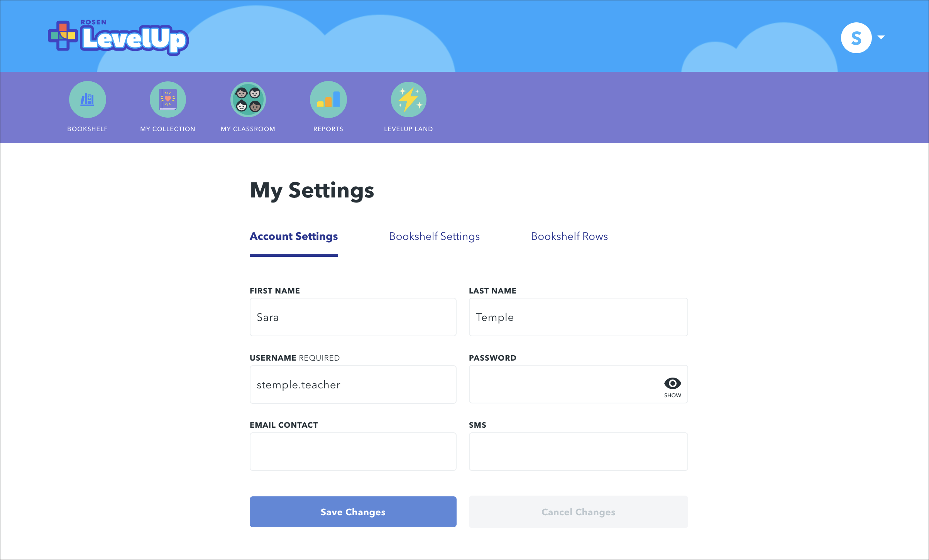Focus the Password input box

click(560, 385)
